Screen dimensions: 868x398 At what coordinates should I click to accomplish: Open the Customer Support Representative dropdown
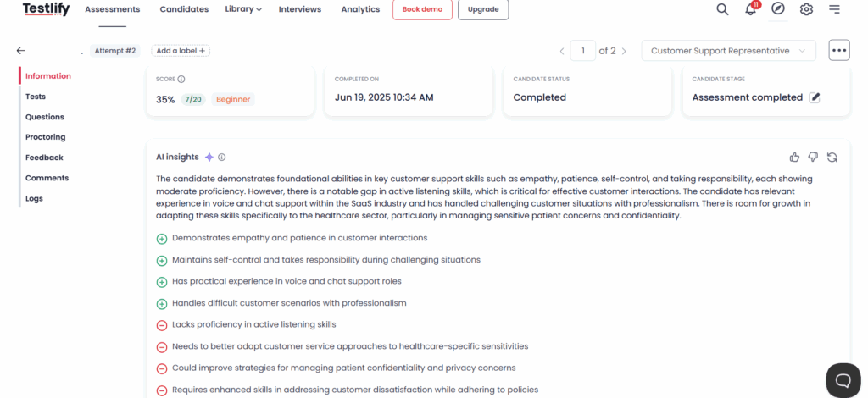click(x=728, y=50)
